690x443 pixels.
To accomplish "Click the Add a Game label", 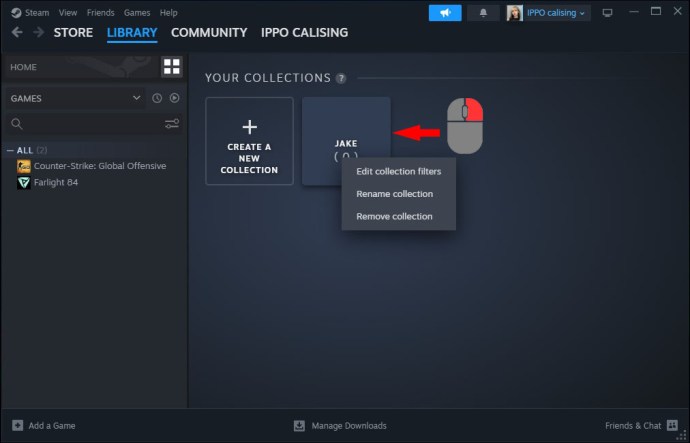I will 52,425.
